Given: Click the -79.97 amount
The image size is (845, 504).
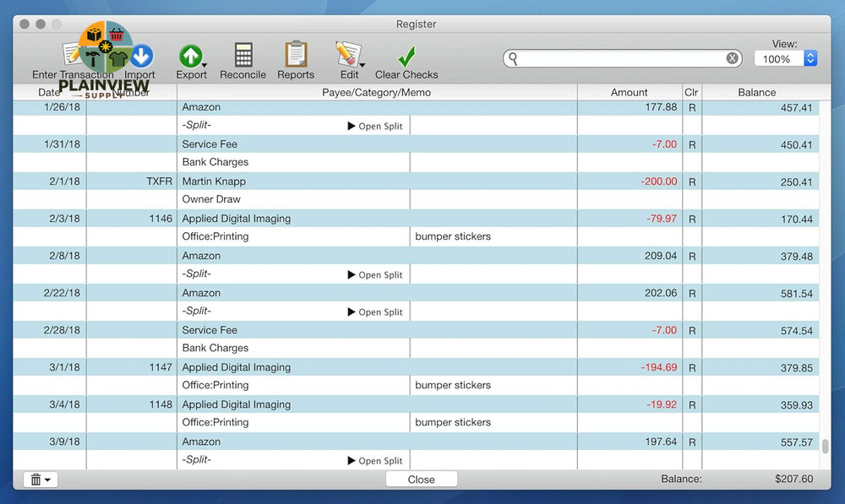Looking at the screenshot, I should click(x=662, y=219).
